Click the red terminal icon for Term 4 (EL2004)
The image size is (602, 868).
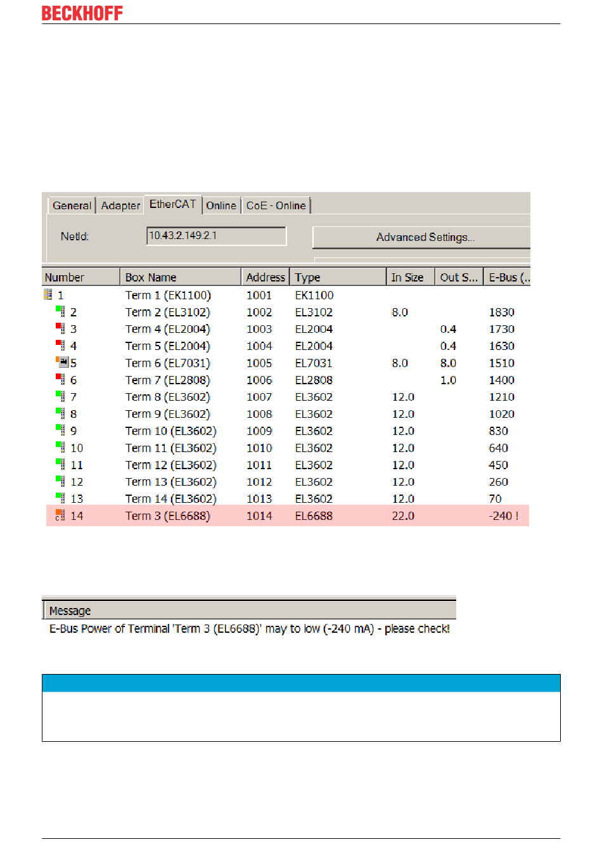60,328
